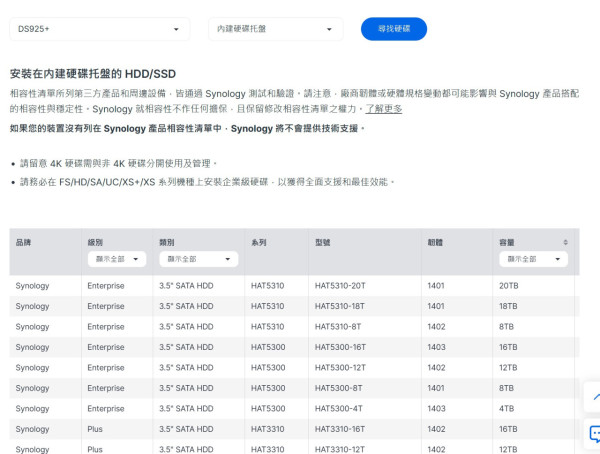Click 12TB capacity in the HAT5300-12T row

pyautogui.click(x=508, y=368)
